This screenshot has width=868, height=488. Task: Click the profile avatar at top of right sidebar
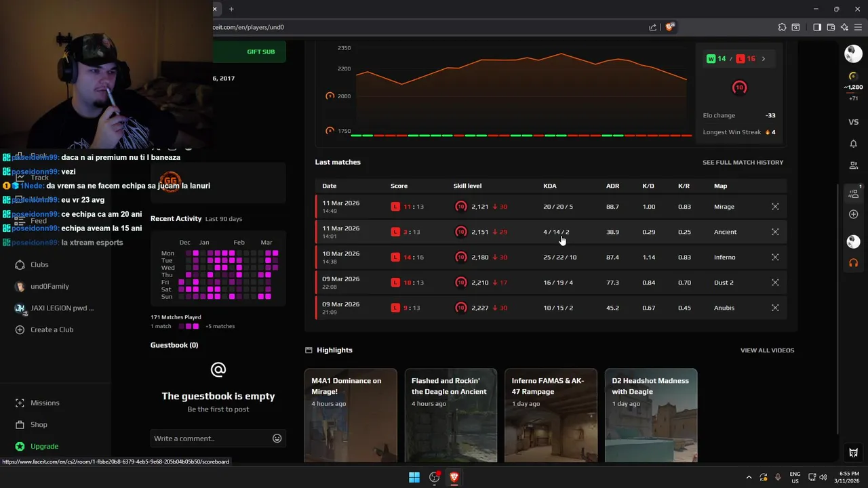(853, 54)
